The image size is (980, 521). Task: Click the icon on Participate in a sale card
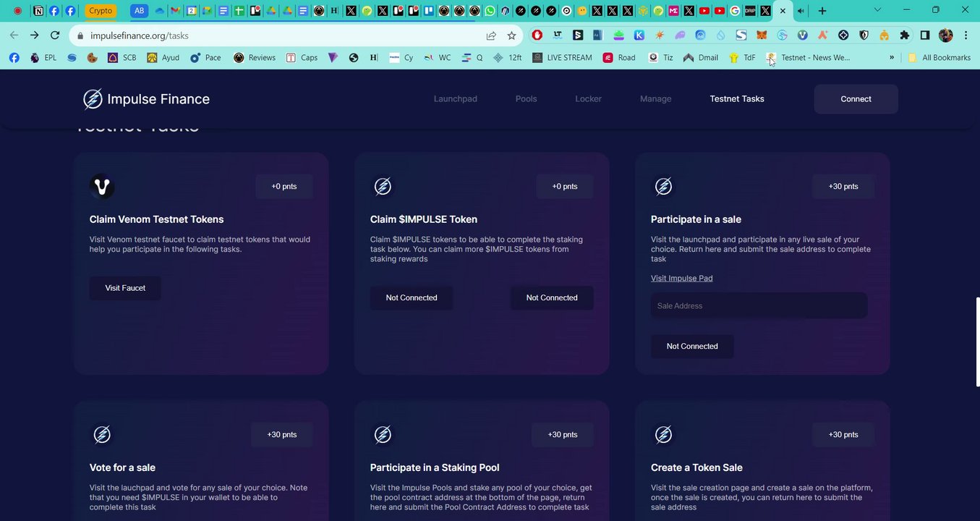coord(663,187)
